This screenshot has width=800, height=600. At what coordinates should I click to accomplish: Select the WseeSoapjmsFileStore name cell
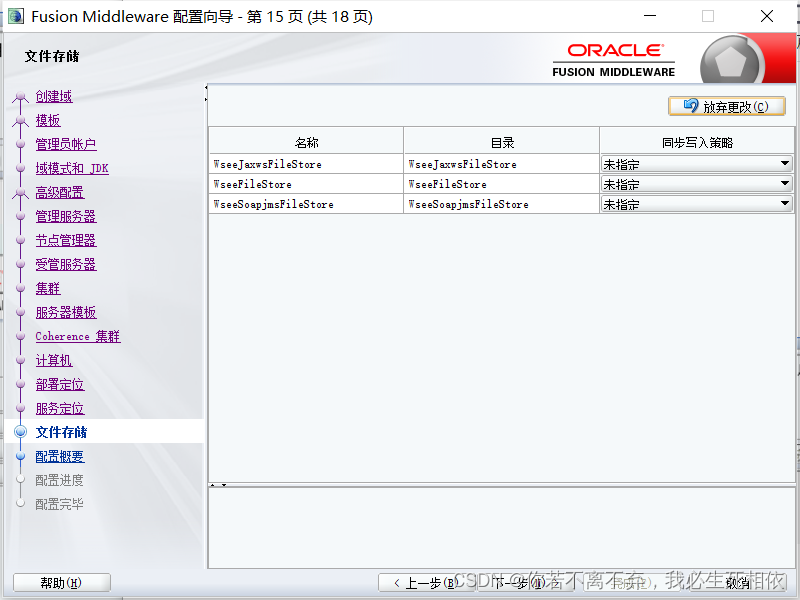[x=306, y=204]
